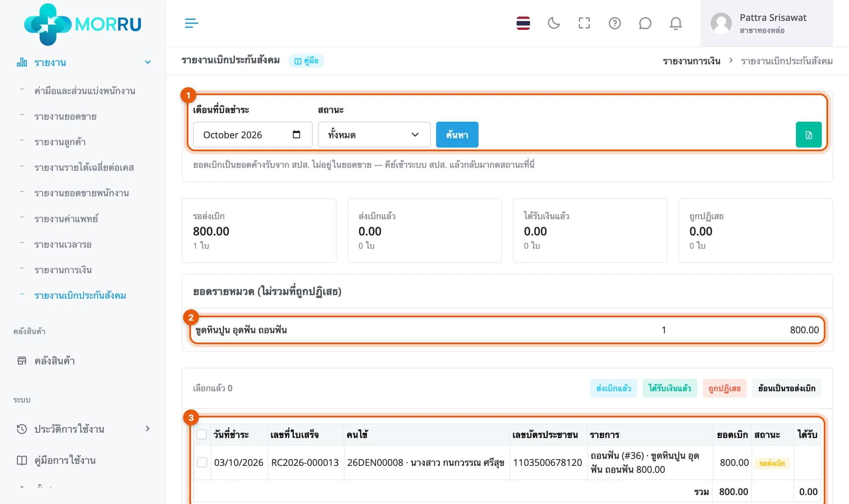Click the October 2026 month field
This screenshot has height=504, width=849.
[x=253, y=135]
